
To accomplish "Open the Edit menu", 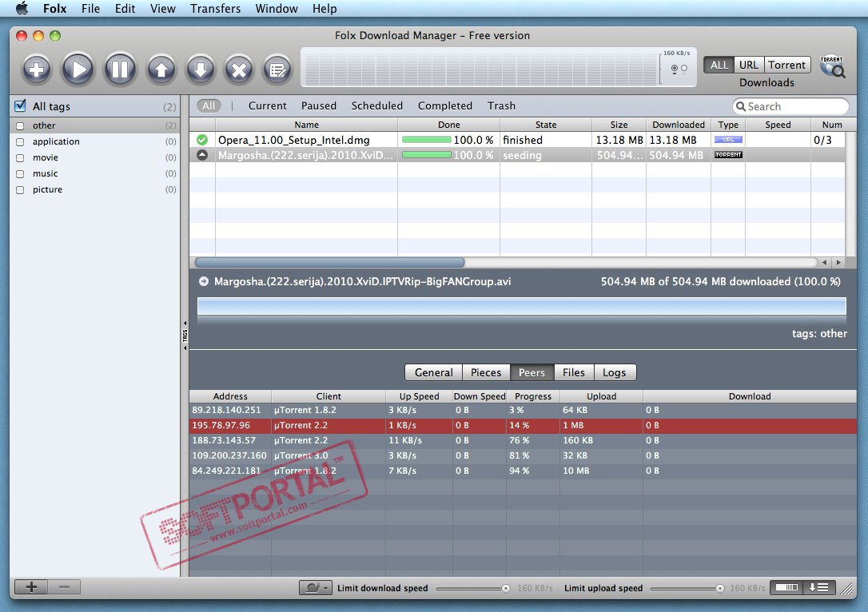I will 125,8.
